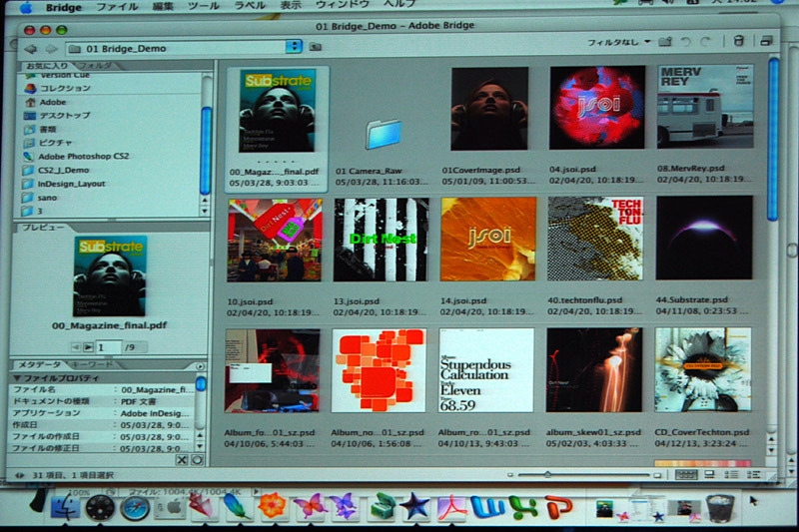Create a new folder with toolbar folder icon
The height and width of the screenshot is (532, 799).
tap(665, 42)
